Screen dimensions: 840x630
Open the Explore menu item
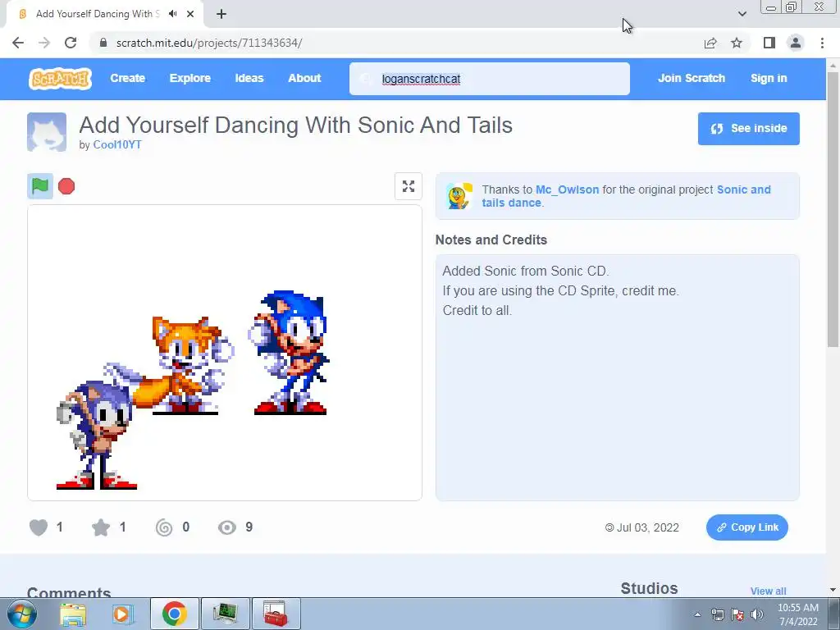[x=190, y=78]
